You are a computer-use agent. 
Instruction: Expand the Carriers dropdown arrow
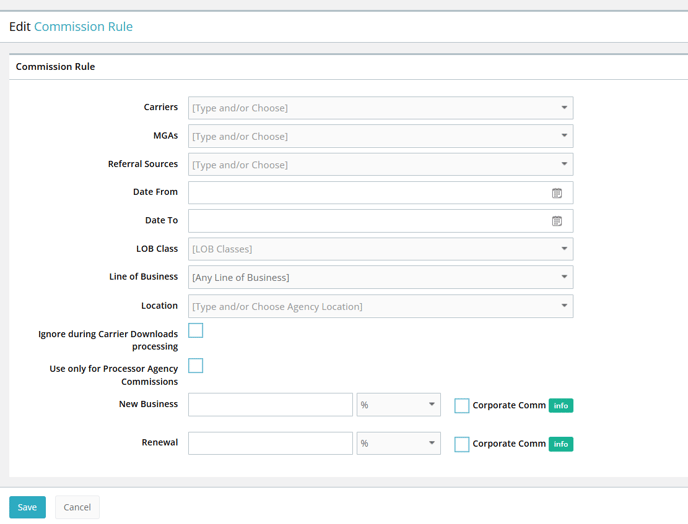click(x=564, y=108)
